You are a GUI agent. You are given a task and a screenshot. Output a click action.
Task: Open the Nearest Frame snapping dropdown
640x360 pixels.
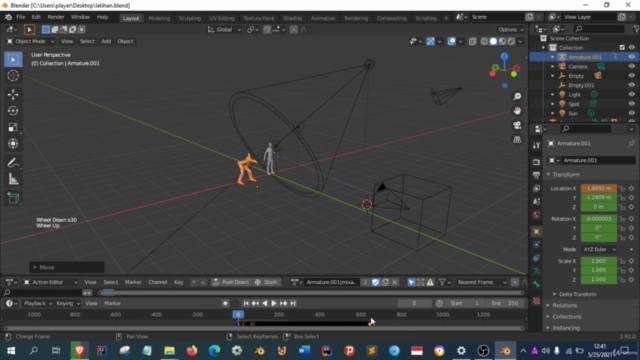click(x=482, y=282)
